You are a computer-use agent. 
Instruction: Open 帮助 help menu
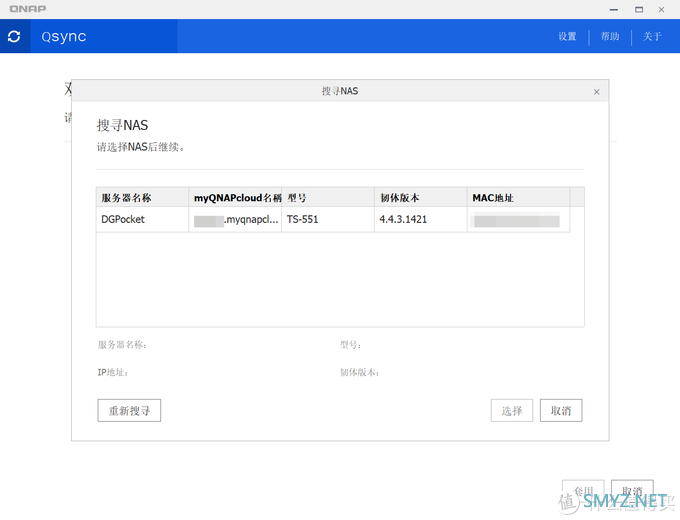(610, 36)
